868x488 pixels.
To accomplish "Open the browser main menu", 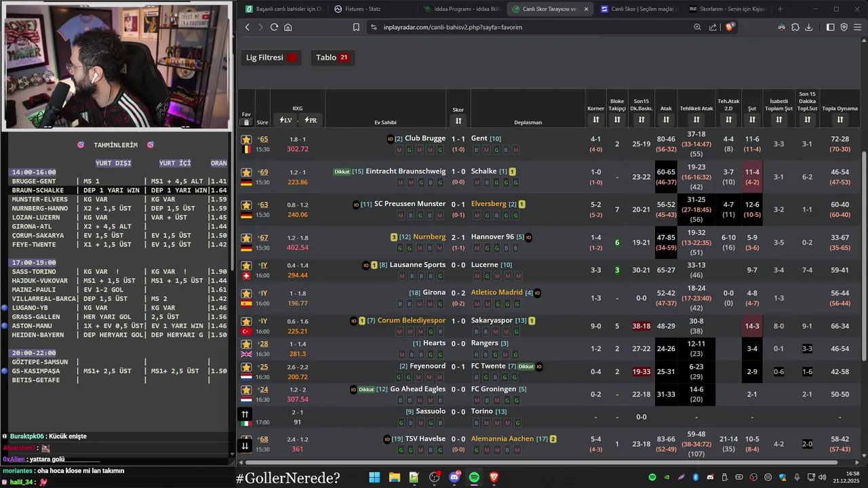I will point(858,27).
